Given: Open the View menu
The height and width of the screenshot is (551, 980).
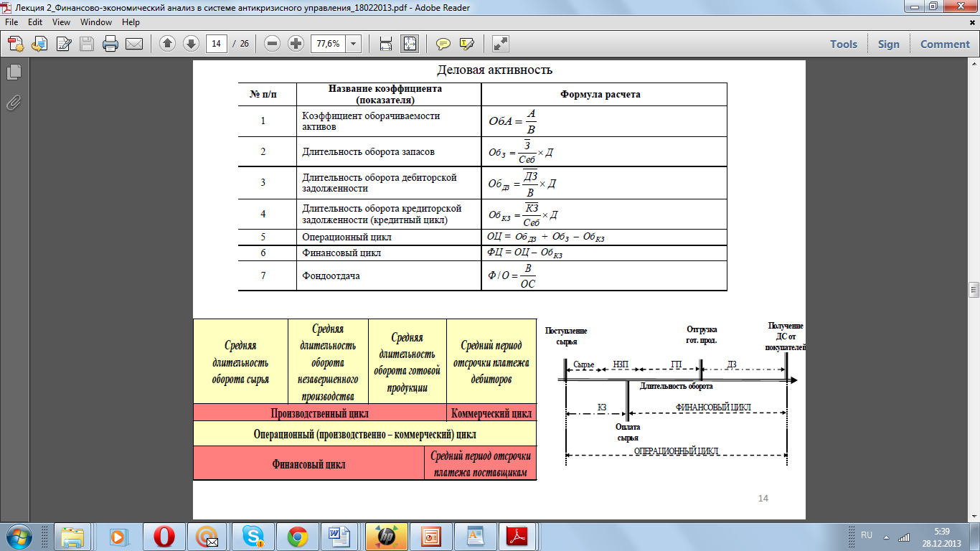Looking at the screenshot, I should click(x=61, y=22).
